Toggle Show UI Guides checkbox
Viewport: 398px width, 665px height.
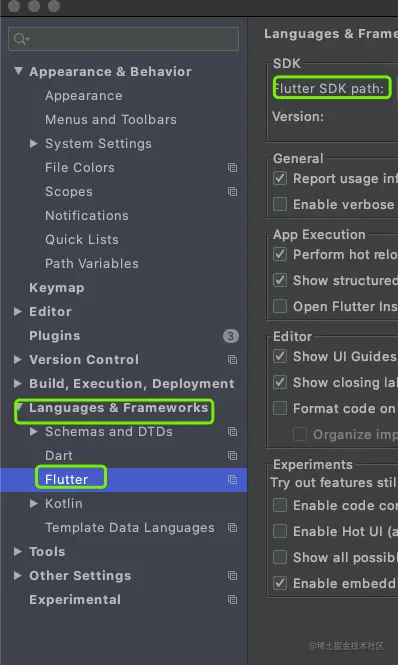tap(280, 356)
